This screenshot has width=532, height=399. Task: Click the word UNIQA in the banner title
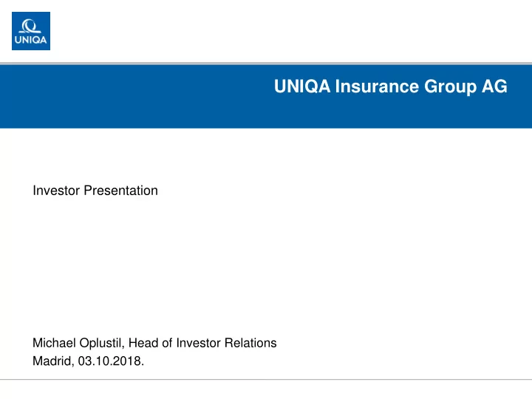click(x=302, y=86)
